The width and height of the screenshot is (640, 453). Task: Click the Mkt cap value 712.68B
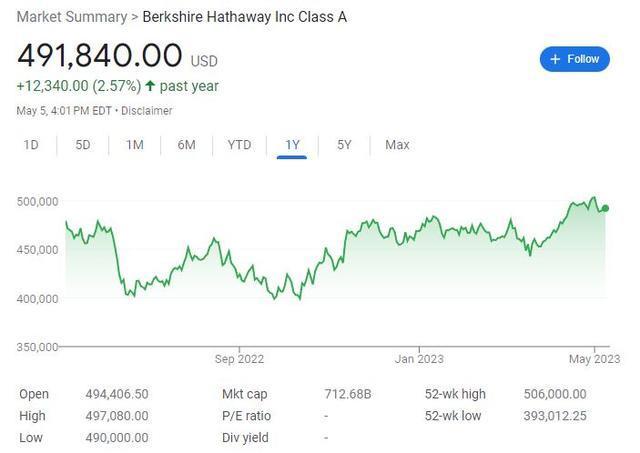click(348, 394)
